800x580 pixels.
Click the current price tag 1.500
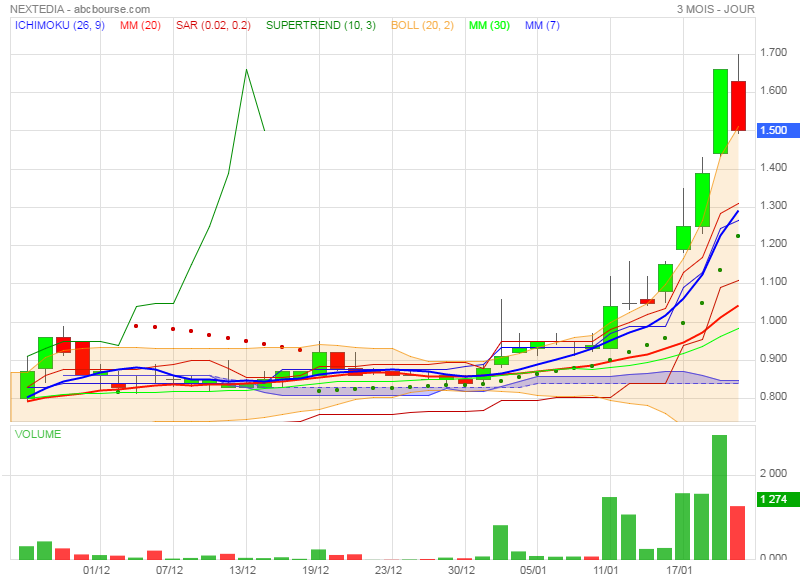coord(777,130)
